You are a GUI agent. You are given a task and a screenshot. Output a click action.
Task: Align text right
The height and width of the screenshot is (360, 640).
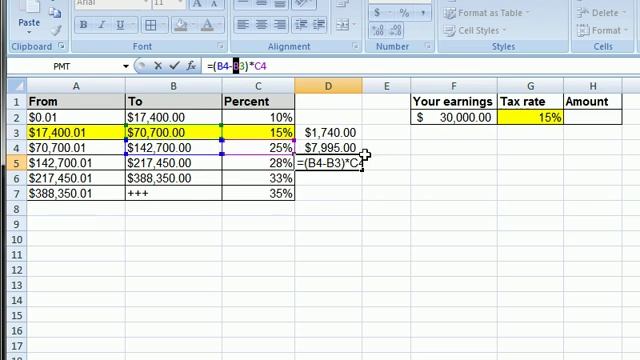[280, 25]
